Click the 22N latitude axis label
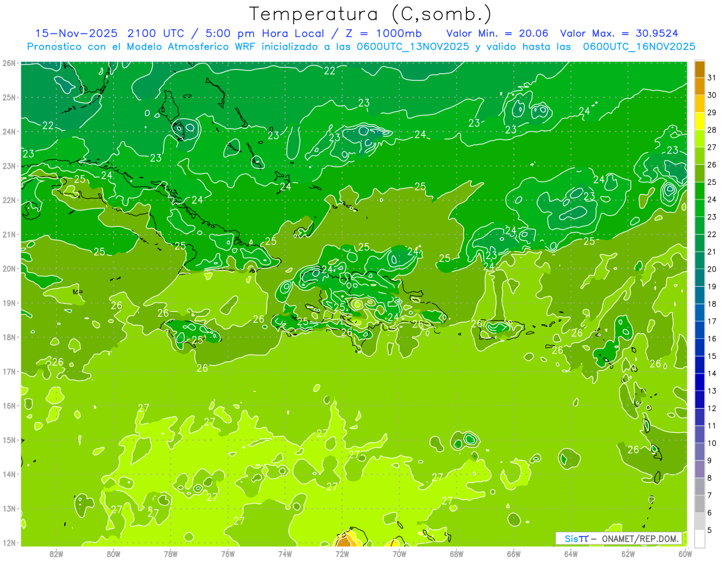This screenshot has height=562, width=728. (x=8, y=200)
